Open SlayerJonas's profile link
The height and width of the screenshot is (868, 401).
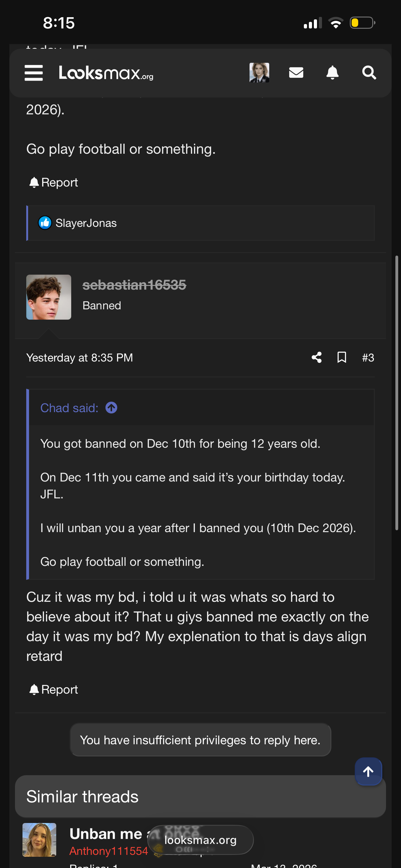[86, 223]
